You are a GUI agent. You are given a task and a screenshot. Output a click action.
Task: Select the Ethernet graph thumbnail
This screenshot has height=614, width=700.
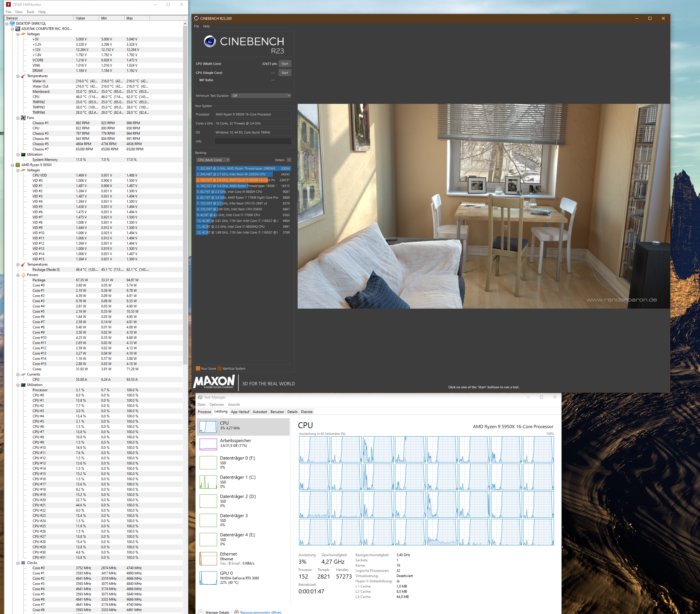(x=208, y=558)
